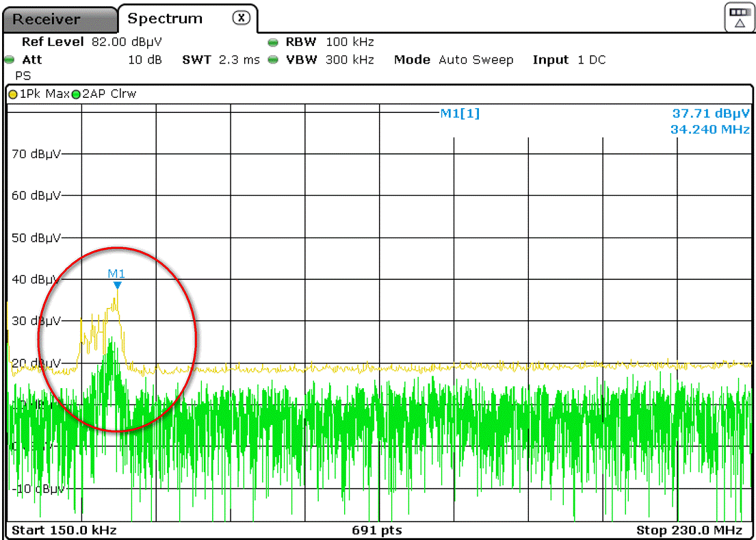Select the 50 dBµV axis label

coord(37,238)
